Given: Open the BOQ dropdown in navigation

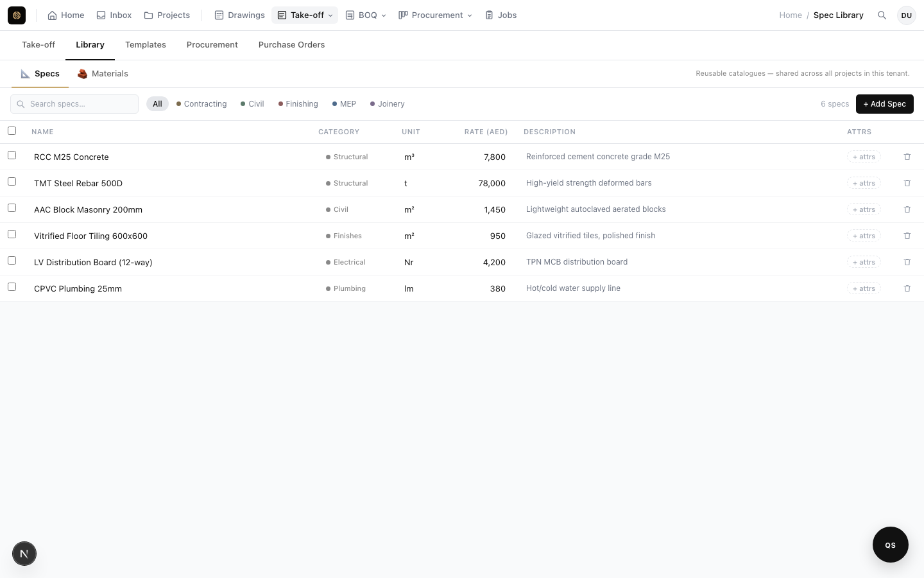Looking at the screenshot, I should click(366, 15).
